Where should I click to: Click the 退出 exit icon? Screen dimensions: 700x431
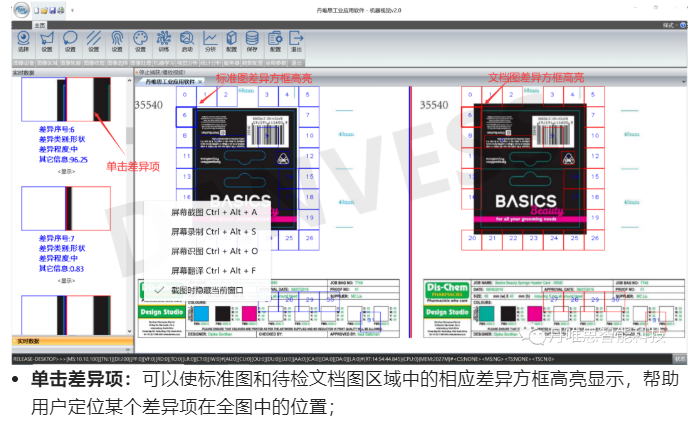point(296,42)
